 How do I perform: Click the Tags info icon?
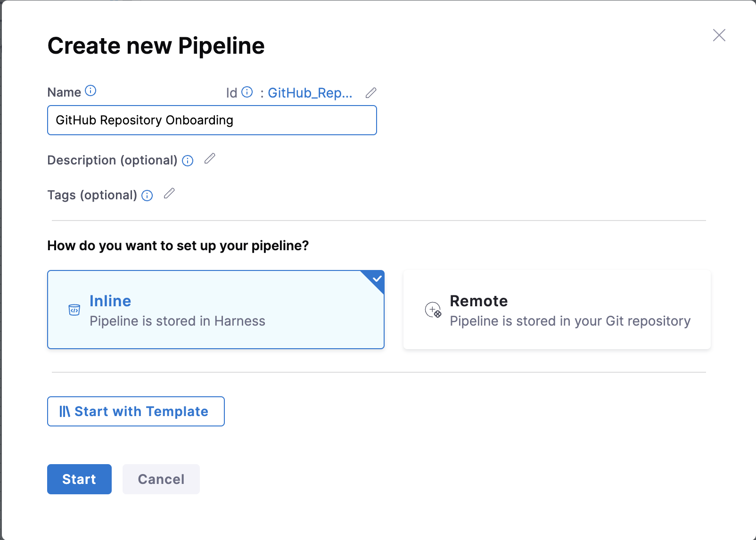[x=147, y=196]
